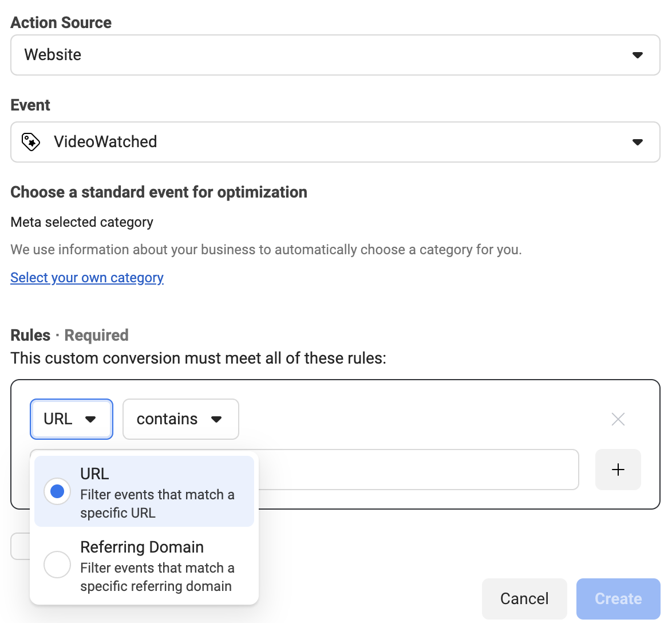Open the URL rule type dropdown

point(72,419)
